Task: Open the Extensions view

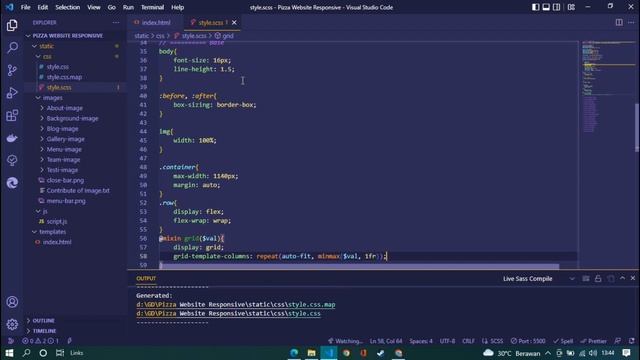Action: coord(12,116)
